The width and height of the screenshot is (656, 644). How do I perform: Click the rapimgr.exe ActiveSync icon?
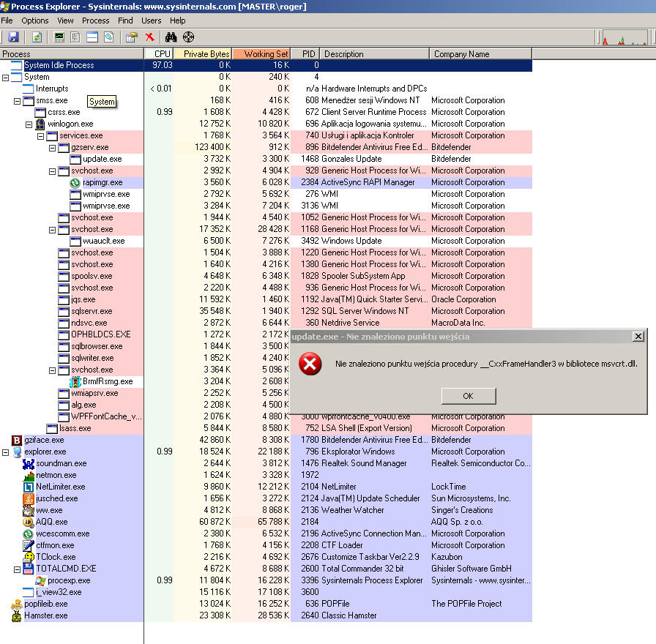(x=75, y=183)
